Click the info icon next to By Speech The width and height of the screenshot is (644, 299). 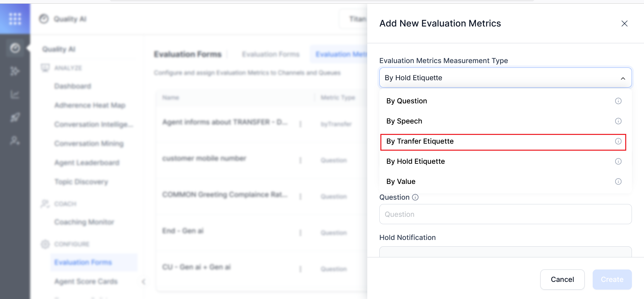(x=618, y=121)
